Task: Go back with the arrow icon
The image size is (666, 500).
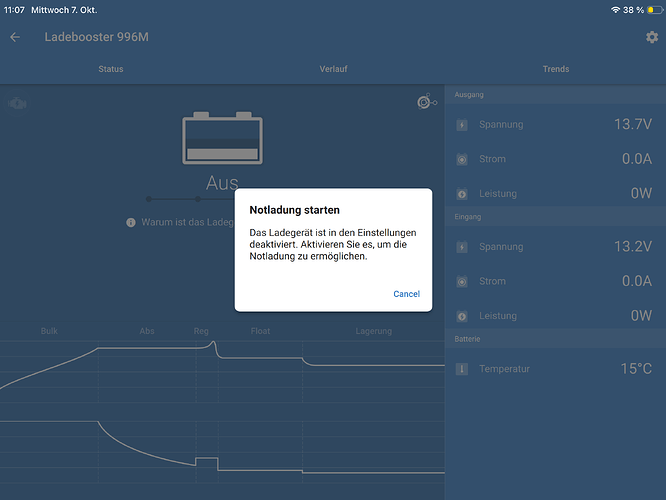Action: (15, 37)
